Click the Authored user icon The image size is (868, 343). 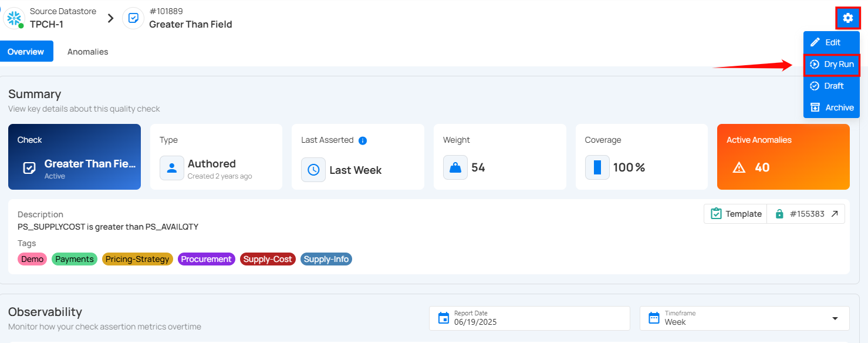(171, 168)
